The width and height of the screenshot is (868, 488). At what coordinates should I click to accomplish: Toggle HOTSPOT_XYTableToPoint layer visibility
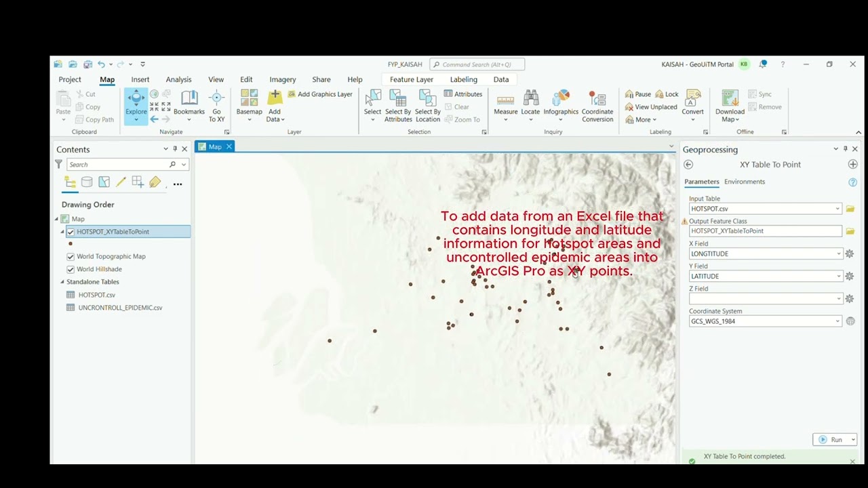pos(71,232)
